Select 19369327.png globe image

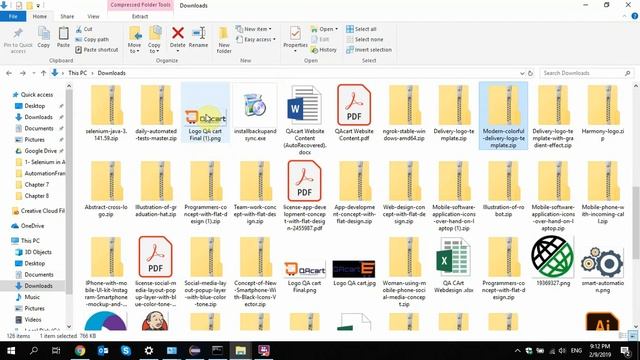[553, 261]
